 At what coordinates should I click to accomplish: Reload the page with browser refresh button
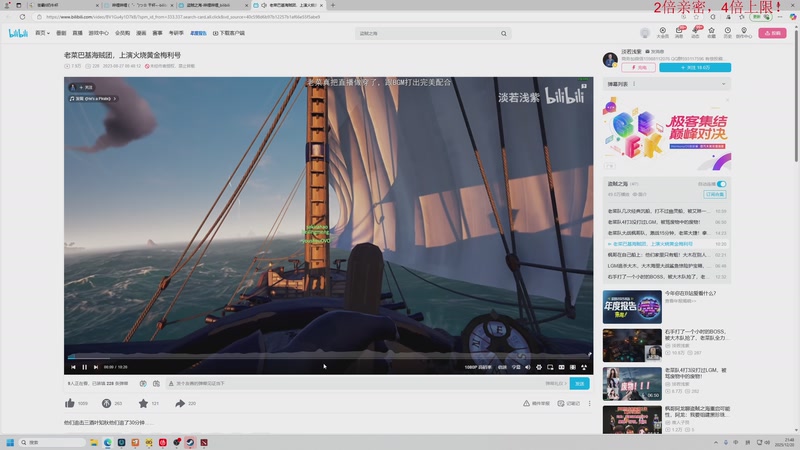[22, 17]
